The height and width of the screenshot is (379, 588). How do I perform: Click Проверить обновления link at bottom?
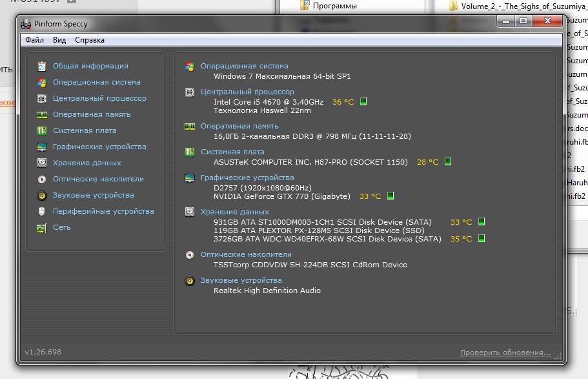pos(505,353)
